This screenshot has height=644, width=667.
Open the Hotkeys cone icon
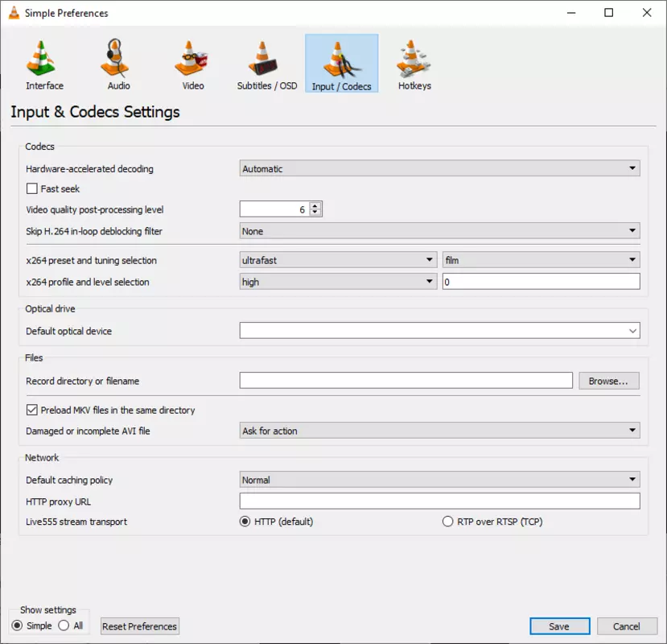pos(413,58)
